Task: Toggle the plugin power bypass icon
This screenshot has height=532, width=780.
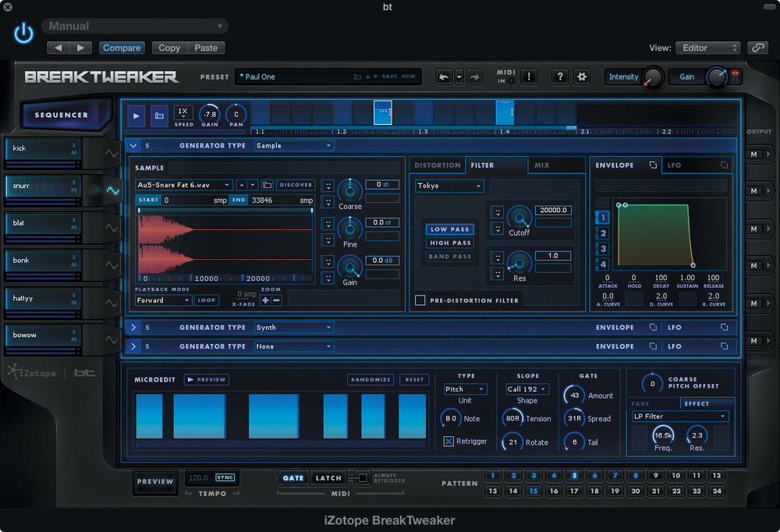Action: 23,34
